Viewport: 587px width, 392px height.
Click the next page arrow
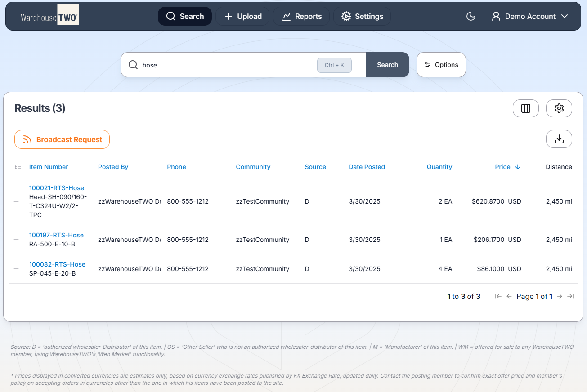tap(560, 296)
